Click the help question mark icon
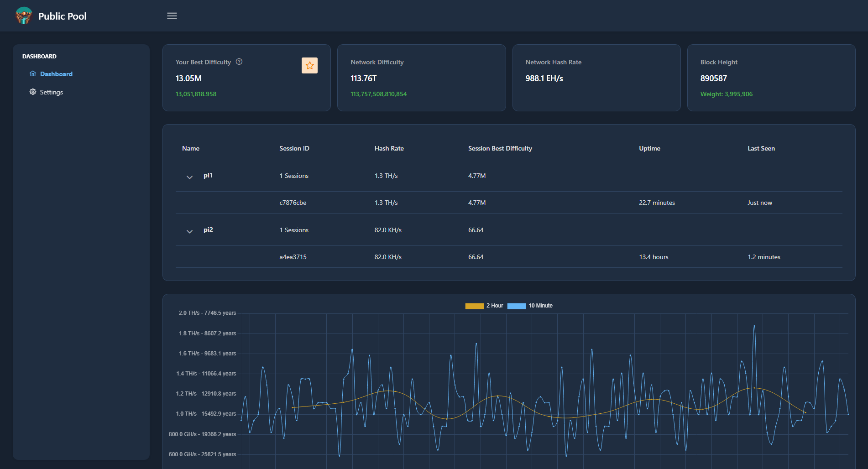Screen dimensions: 868x469 point(239,62)
